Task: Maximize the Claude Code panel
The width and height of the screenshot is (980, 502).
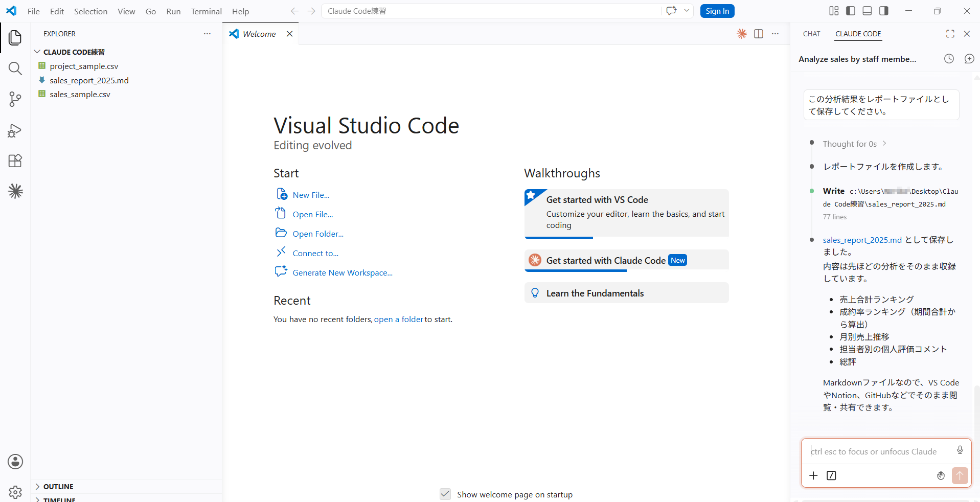Action: click(950, 34)
